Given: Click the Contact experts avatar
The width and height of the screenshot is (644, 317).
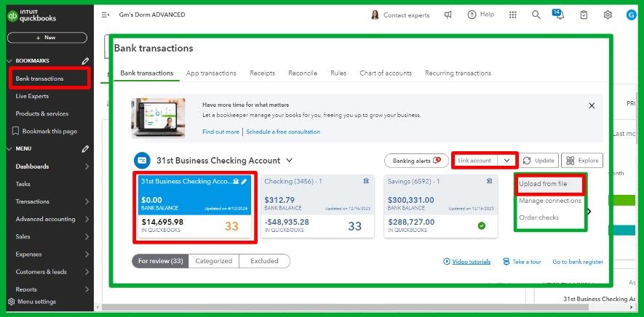Looking at the screenshot, I should coord(375,15).
